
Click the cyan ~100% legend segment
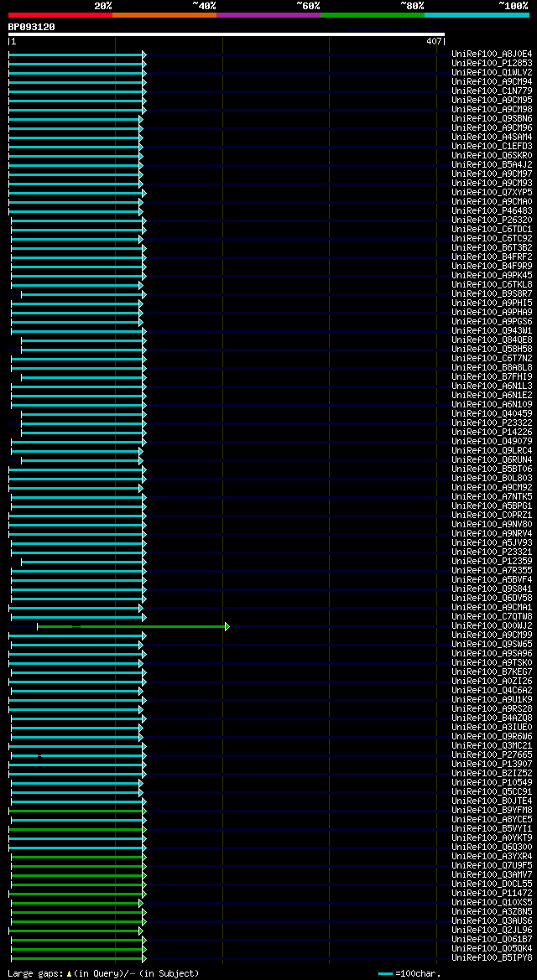pos(477,14)
